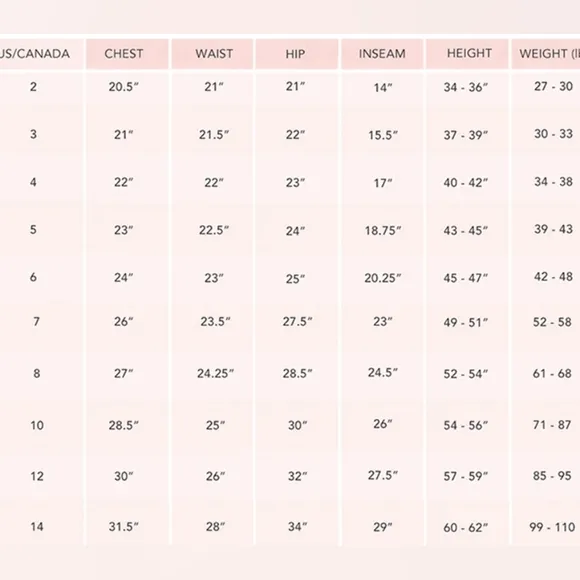The image size is (580, 580).
Task: Click the 49 - 51" height cell
Action: (466, 323)
